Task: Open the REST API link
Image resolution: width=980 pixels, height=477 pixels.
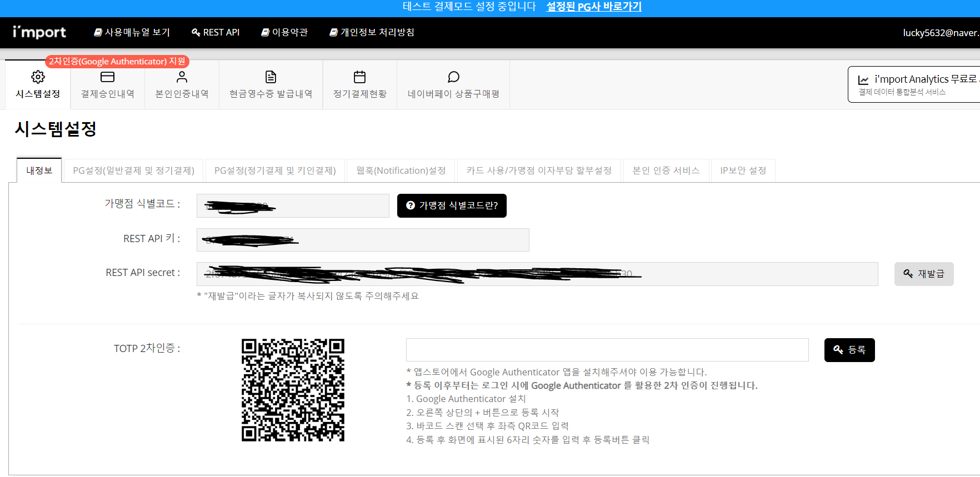Action: tap(216, 32)
